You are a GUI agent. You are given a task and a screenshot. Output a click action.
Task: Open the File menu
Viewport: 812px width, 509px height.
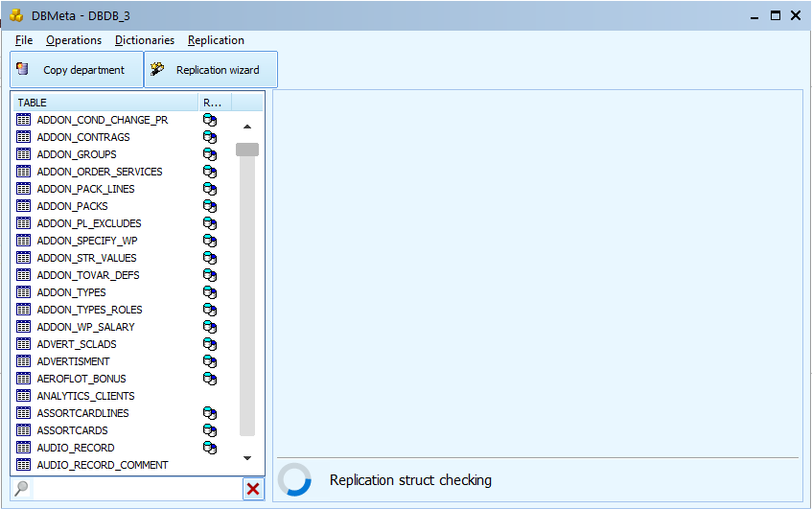click(24, 40)
